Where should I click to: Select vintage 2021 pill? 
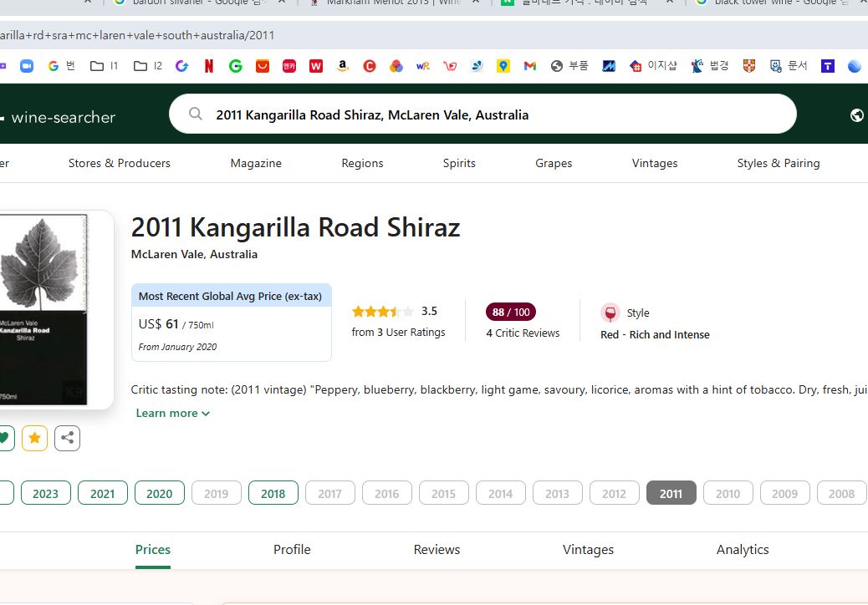tap(102, 493)
